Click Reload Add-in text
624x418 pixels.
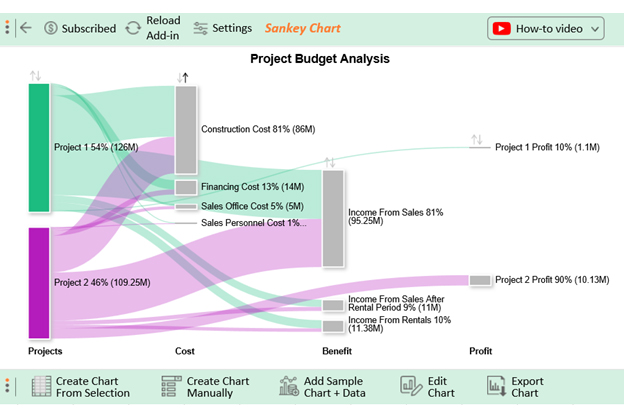(163, 28)
